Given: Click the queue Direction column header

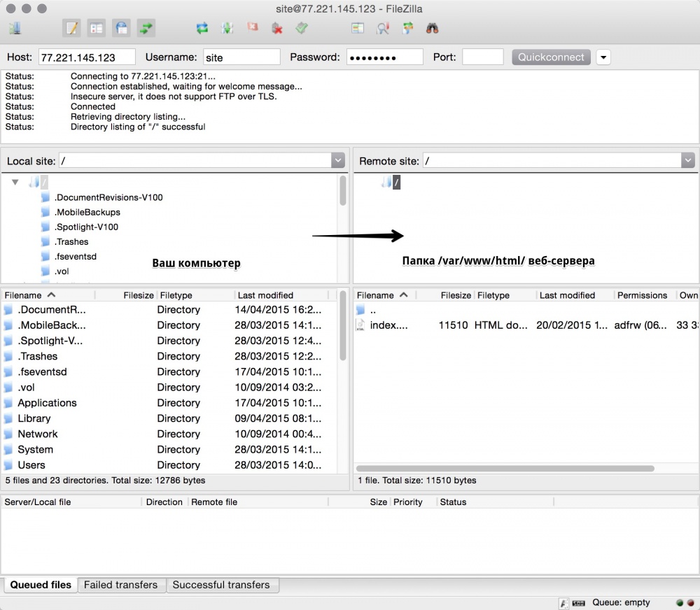Looking at the screenshot, I should [x=164, y=502].
